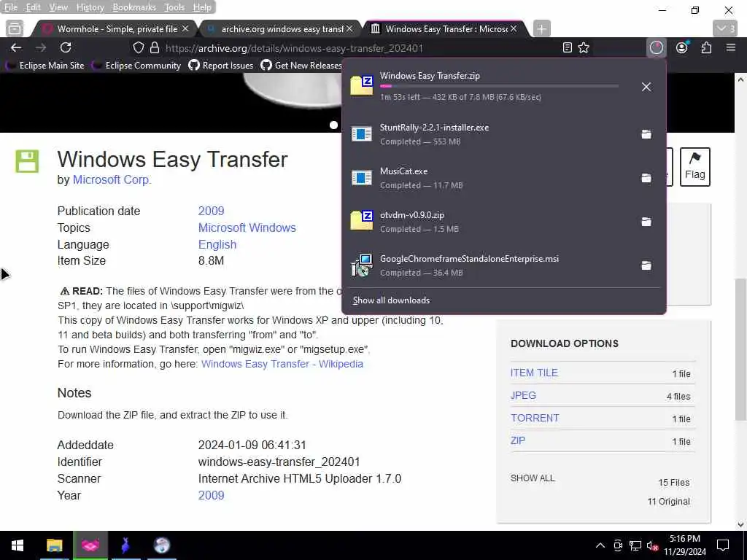This screenshot has width=747, height=560.
Task: Open the Edit menu
Action: coord(33,7)
